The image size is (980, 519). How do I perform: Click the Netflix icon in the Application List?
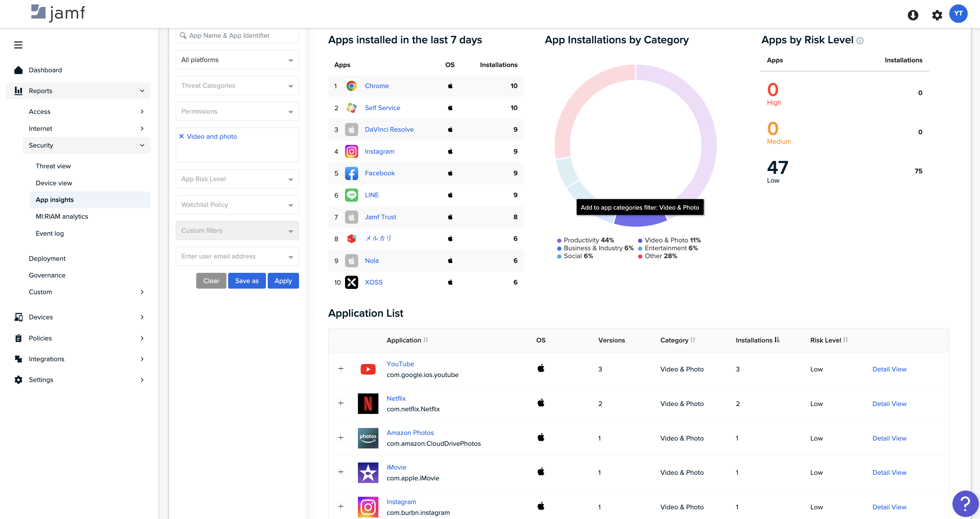(368, 403)
